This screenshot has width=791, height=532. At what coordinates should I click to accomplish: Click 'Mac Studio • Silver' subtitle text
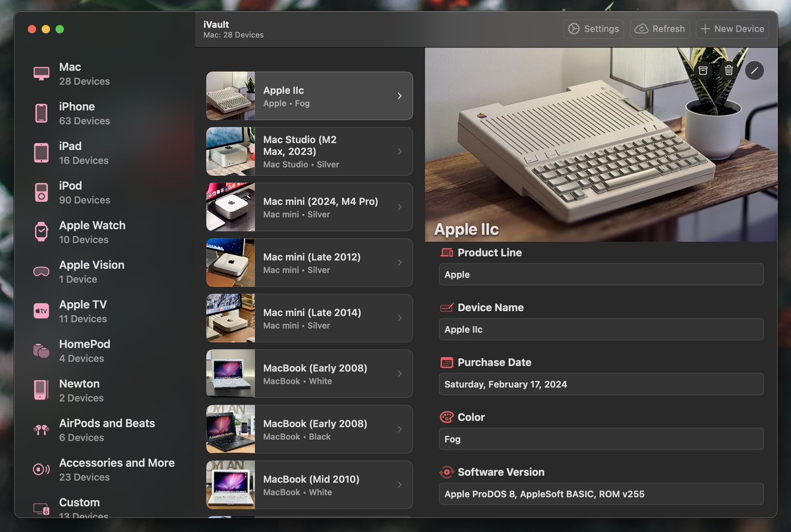coord(301,165)
